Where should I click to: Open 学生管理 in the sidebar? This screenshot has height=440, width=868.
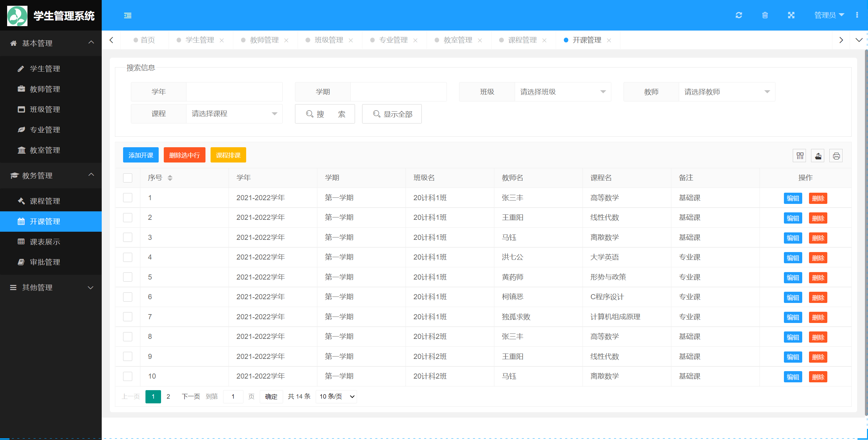51,69
